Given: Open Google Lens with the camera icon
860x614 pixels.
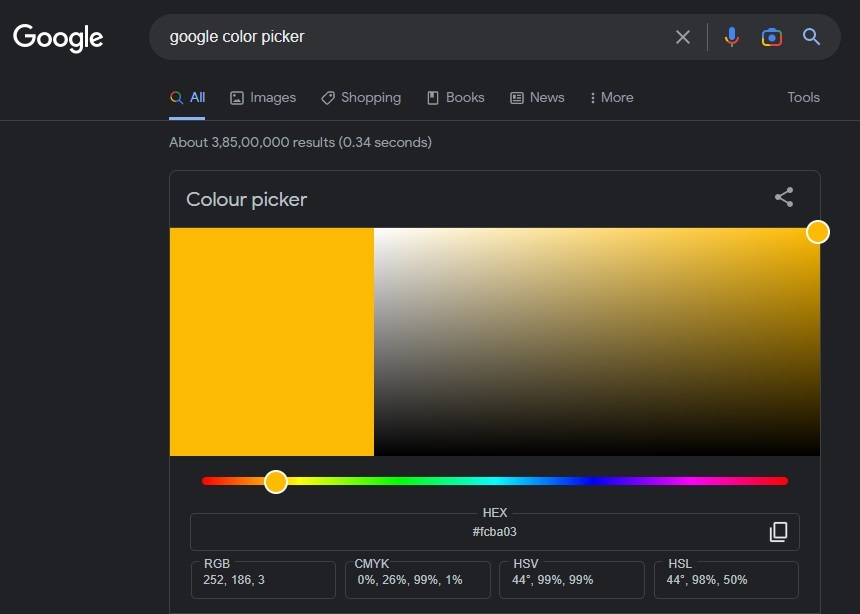Looking at the screenshot, I should 771,37.
